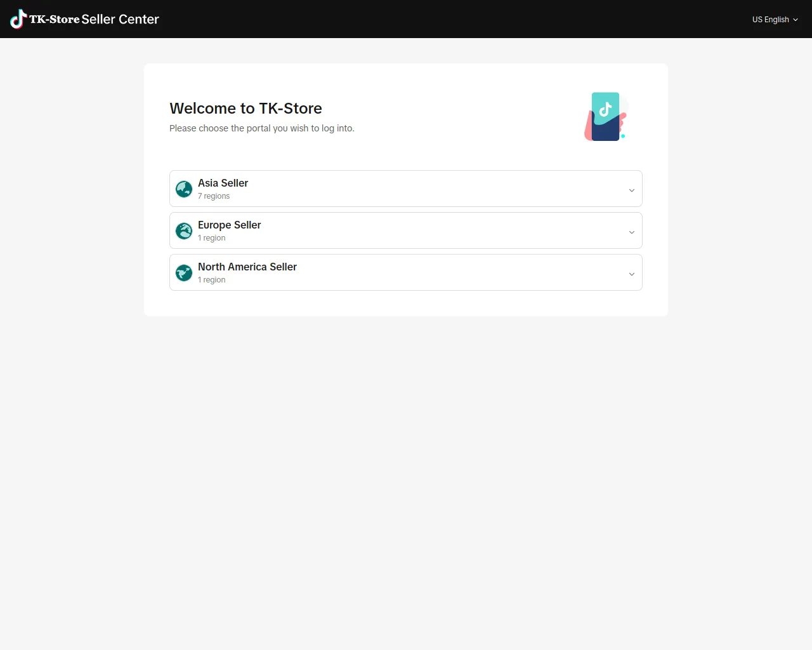Click the chevron beside US English
Image resolution: width=812 pixels, height=650 pixels.
pyautogui.click(x=796, y=20)
